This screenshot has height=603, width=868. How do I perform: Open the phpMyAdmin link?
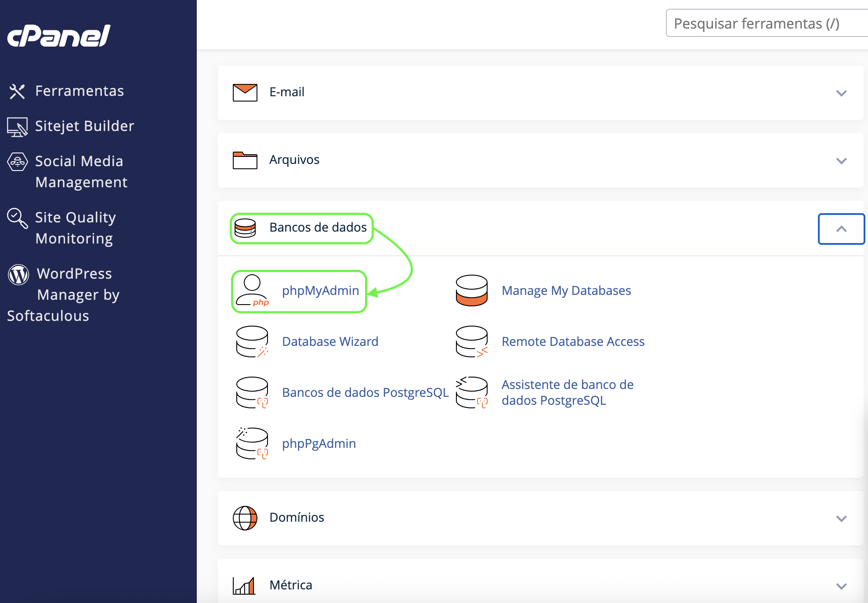[321, 291]
